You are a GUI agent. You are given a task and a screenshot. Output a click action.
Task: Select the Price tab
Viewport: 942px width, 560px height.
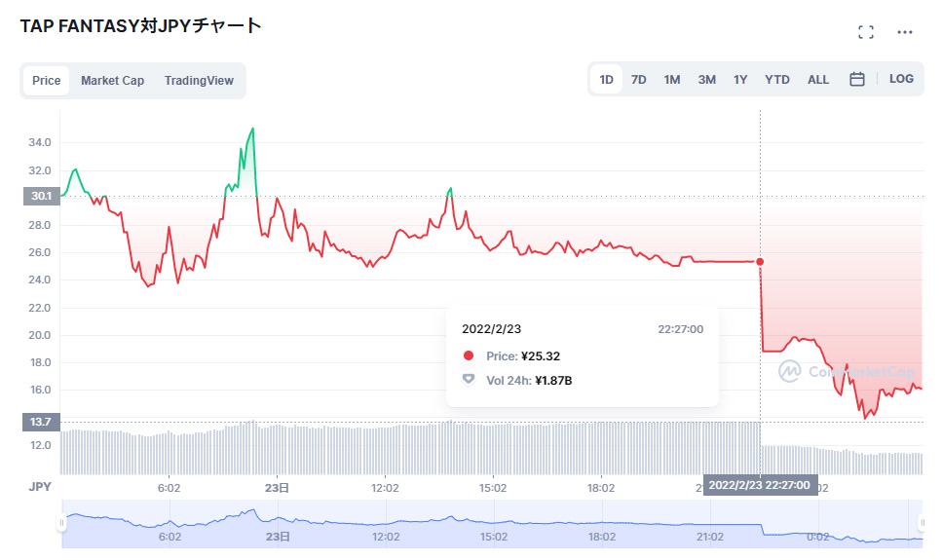pyautogui.click(x=46, y=81)
